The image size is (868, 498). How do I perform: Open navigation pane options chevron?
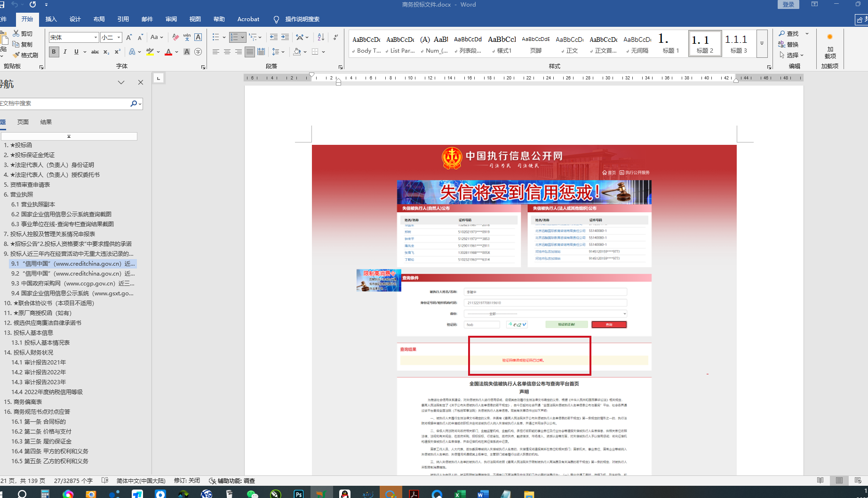point(121,83)
